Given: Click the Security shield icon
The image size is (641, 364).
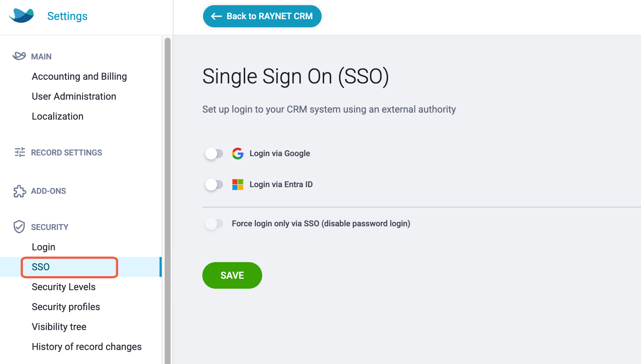Looking at the screenshot, I should click(19, 227).
